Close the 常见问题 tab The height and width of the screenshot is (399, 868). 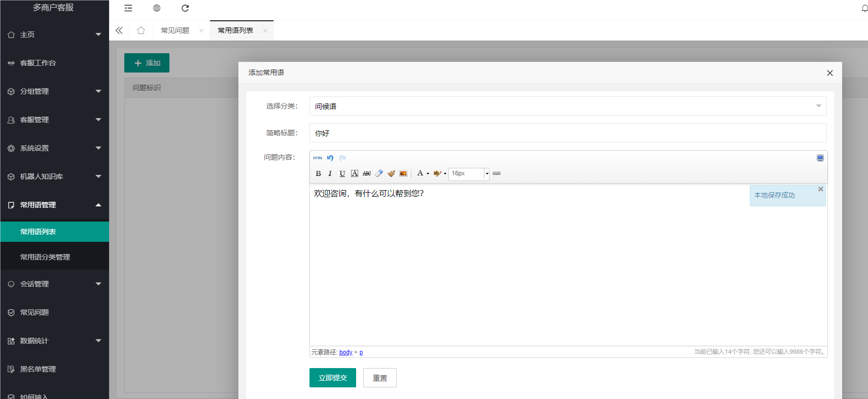pos(201,31)
